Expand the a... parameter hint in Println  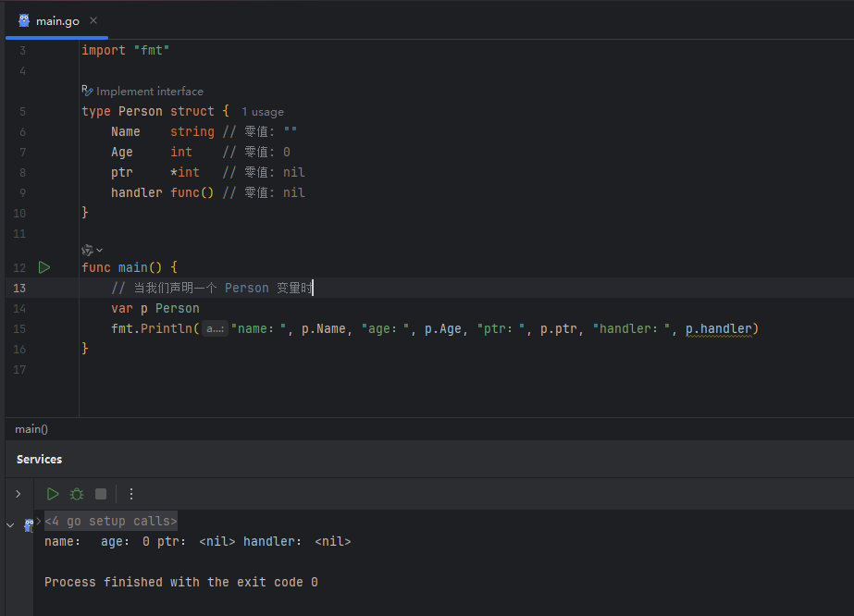pyautogui.click(x=216, y=329)
